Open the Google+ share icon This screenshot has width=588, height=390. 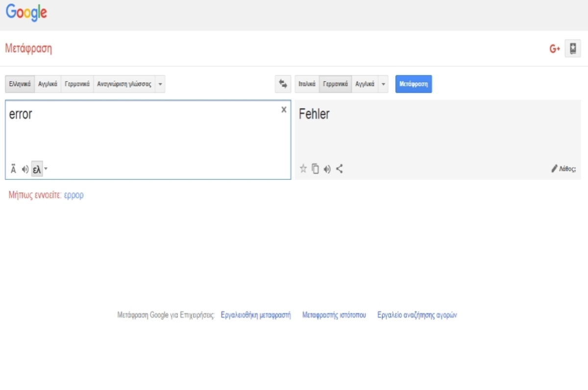[555, 49]
